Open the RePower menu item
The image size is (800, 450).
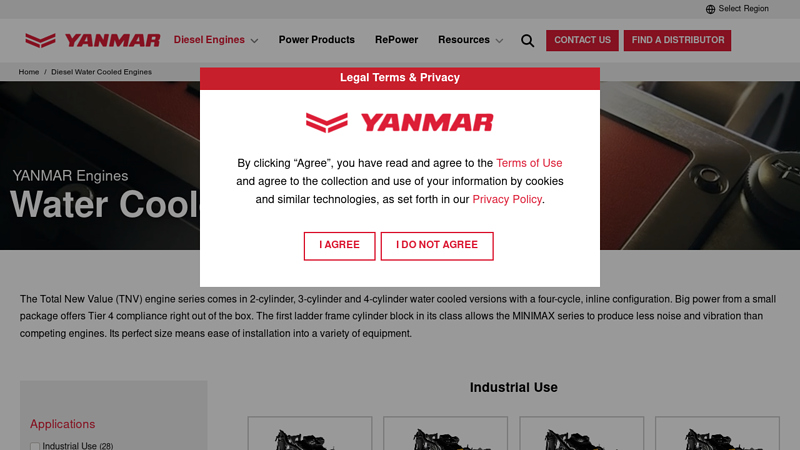coord(396,40)
